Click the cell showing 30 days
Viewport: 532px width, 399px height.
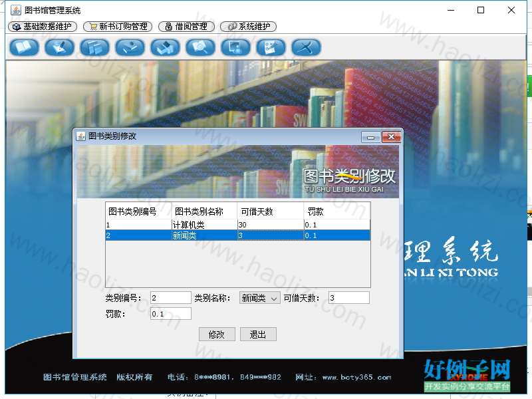(x=271, y=225)
